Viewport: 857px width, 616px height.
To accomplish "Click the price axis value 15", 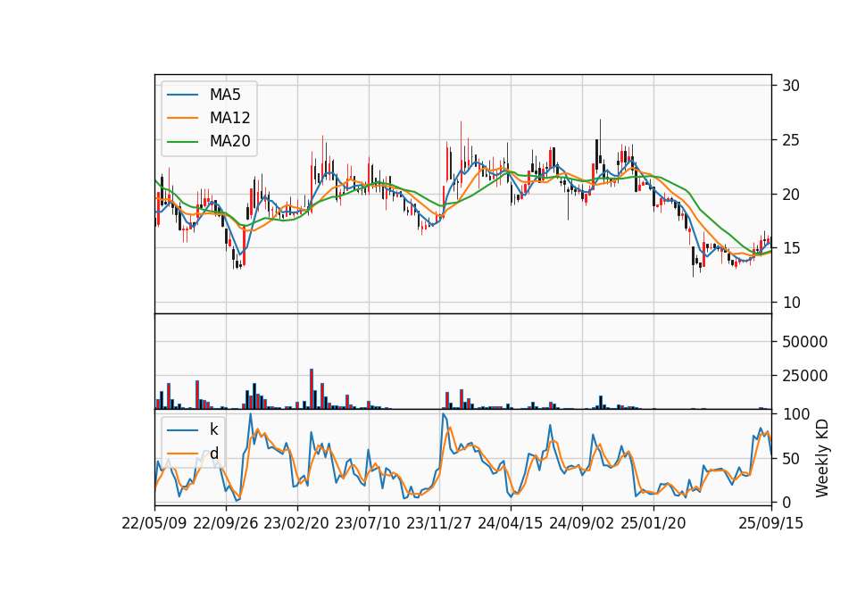I will pos(791,248).
